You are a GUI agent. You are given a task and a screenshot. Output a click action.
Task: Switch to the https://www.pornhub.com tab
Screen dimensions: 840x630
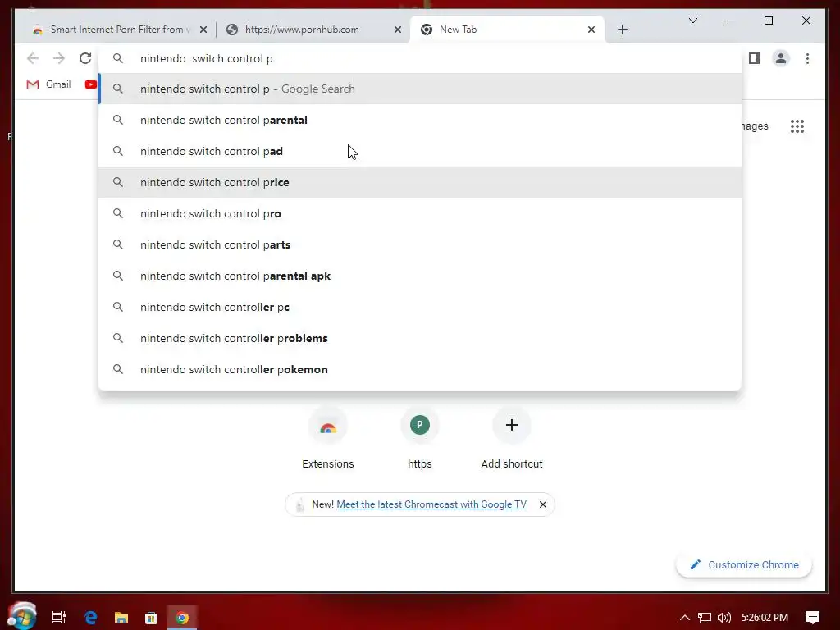[313, 30]
